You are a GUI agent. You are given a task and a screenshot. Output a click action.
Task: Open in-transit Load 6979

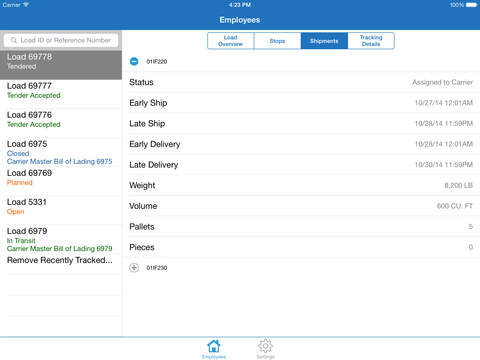click(x=61, y=239)
